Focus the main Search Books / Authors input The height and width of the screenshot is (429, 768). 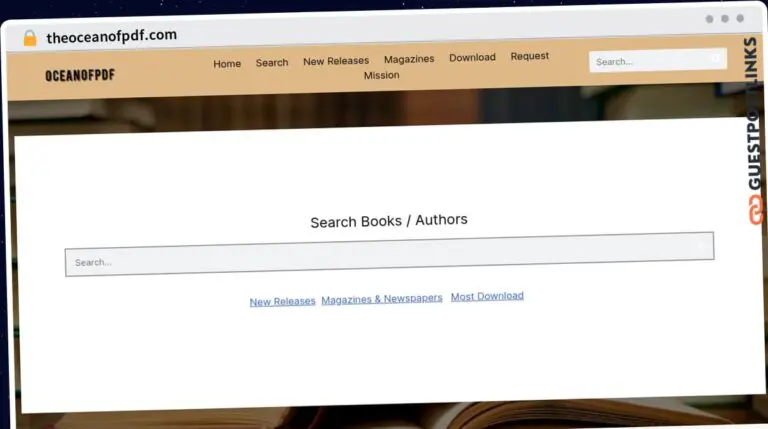click(389, 254)
